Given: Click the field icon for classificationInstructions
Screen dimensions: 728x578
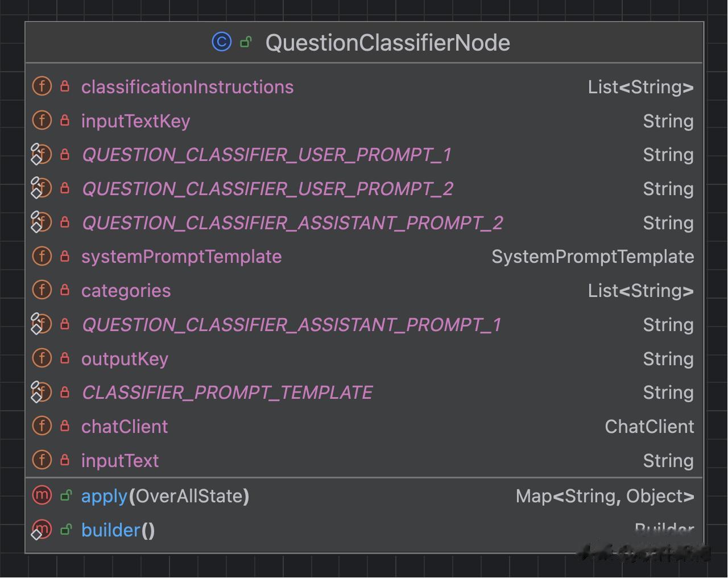Looking at the screenshot, I should point(42,86).
